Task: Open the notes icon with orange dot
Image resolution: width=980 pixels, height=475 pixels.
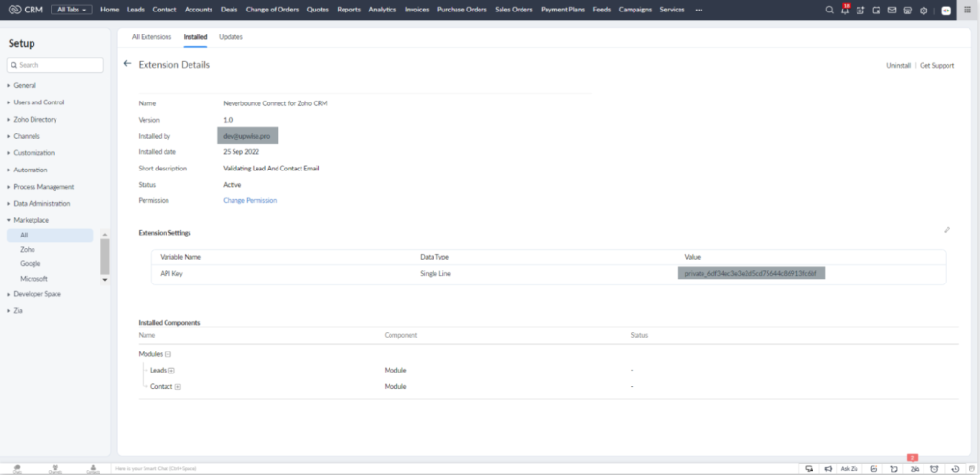Action: 873,468
